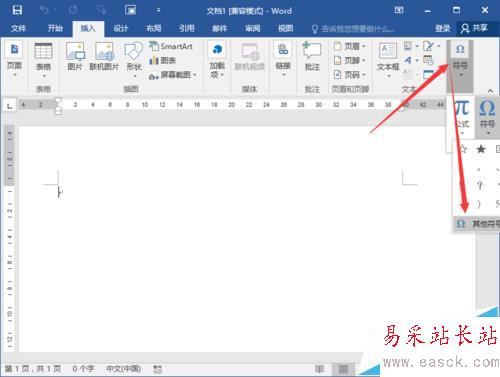This screenshot has width=500, height=377.
Task: Click the Save icon in quick access toolbar
Action: [x=17, y=10]
